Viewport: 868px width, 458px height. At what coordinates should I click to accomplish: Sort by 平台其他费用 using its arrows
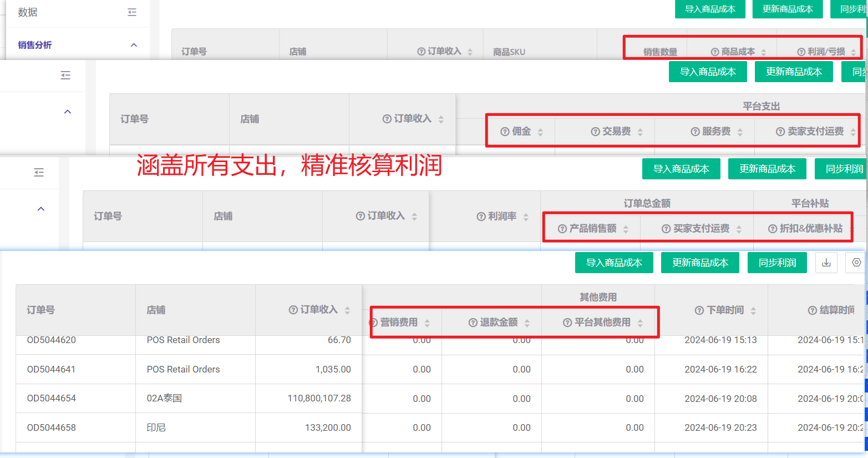[640, 323]
